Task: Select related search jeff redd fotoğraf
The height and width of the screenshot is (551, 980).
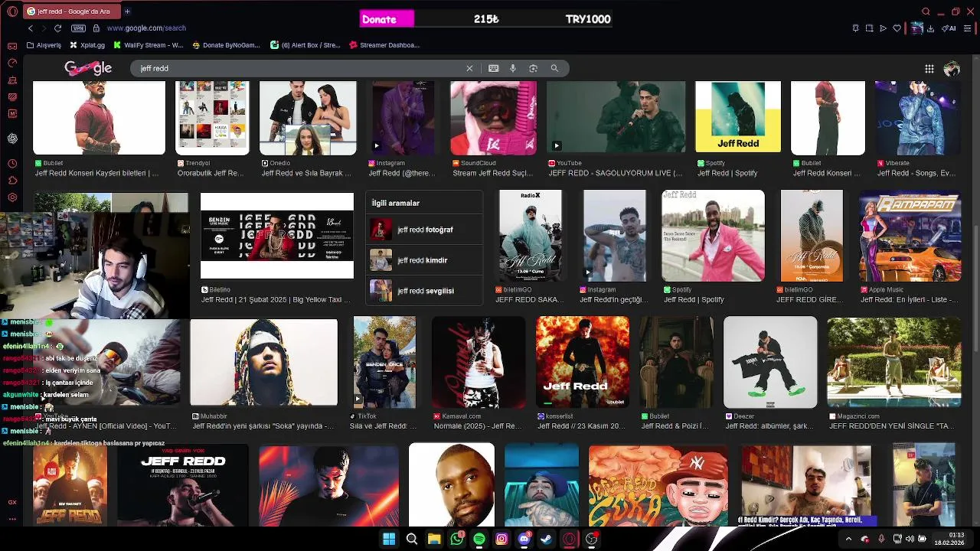Action: 424,230
